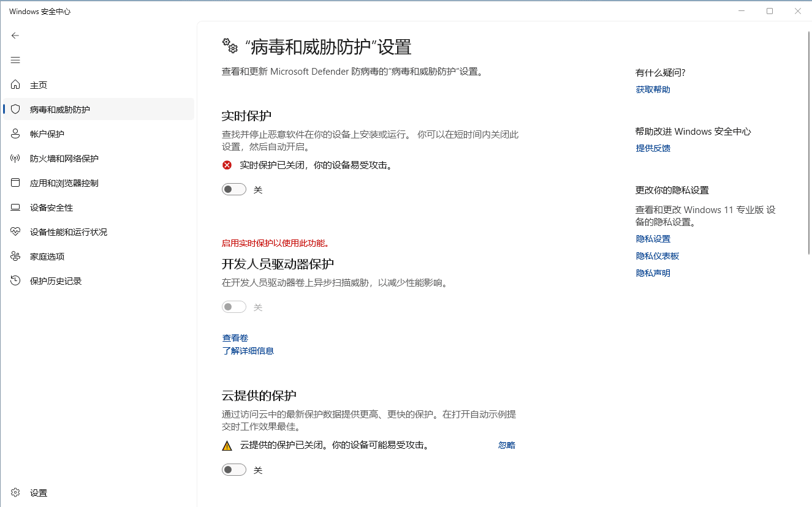This screenshot has width=812, height=507.
Task: Toggle the 开发人员驱动器保护 switch
Action: click(x=234, y=307)
